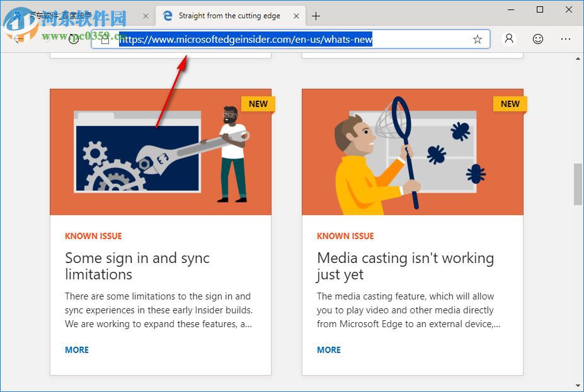The image size is (584, 392).
Task: Close the 'Straight from the cutting edge' tab
Action: [x=295, y=16]
